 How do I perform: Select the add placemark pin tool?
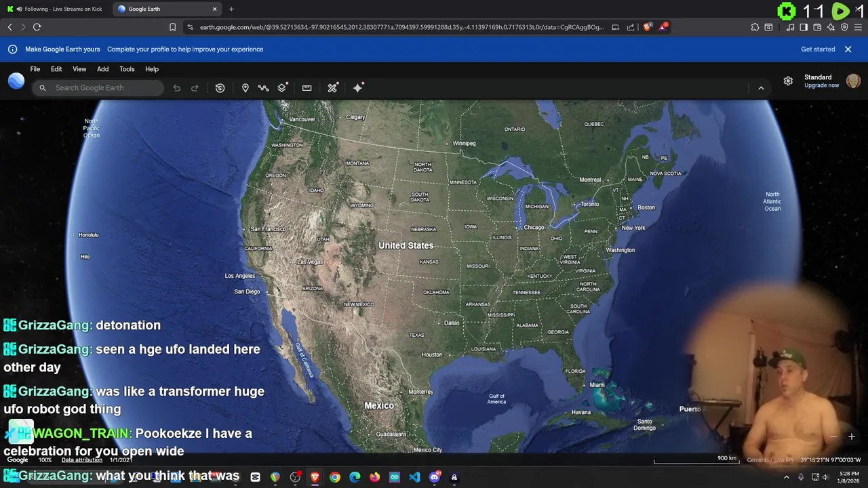coord(245,88)
